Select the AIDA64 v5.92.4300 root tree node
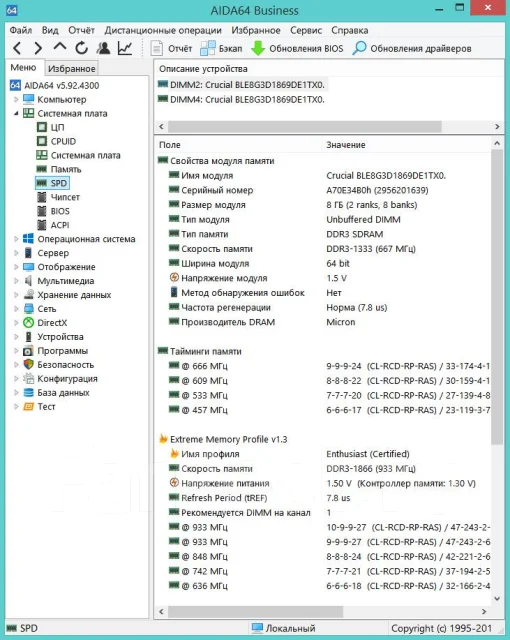The height and width of the screenshot is (640, 510). click(54, 85)
